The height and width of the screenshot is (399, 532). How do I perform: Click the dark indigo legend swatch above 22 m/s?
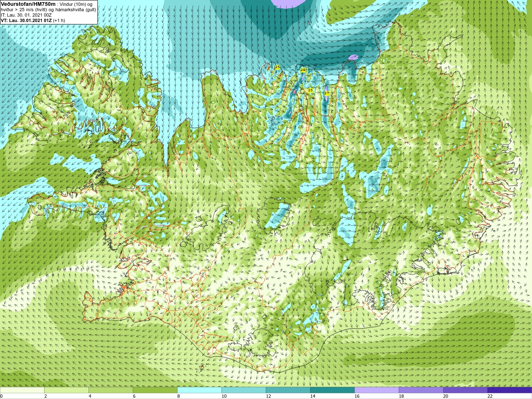click(x=510, y=390)
